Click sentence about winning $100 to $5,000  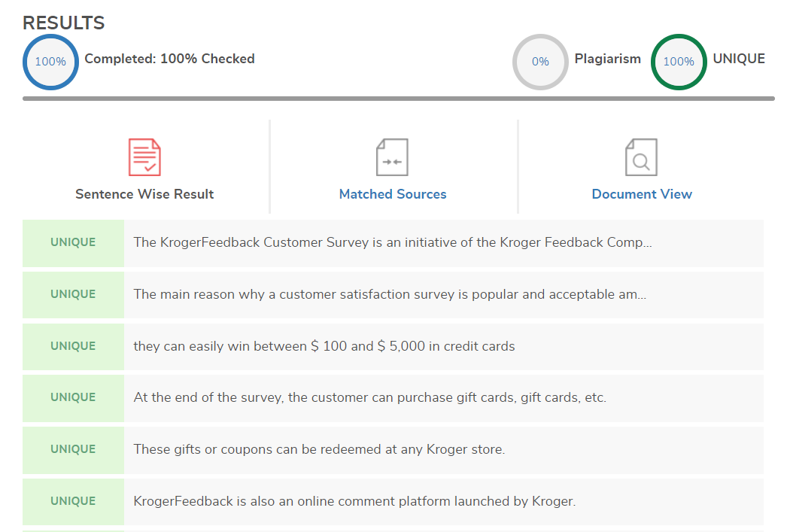pyautogui.click(x=324, y=346)
